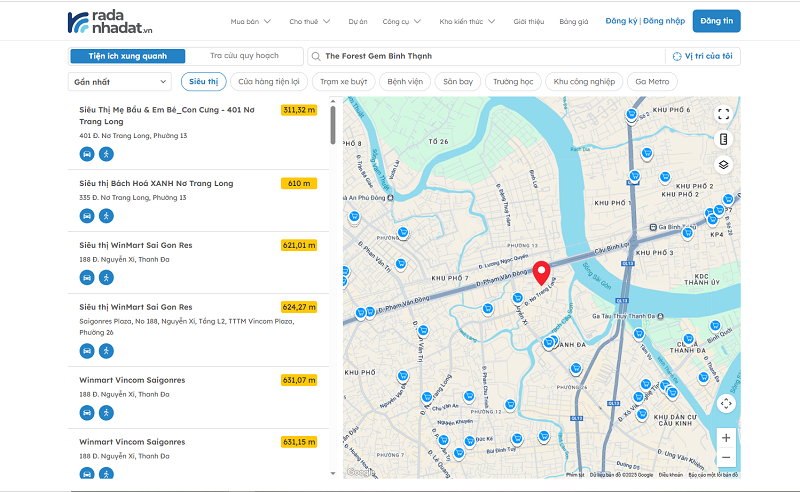Expand the Mua bán menu
This screenshot has width=800, height=492.
point(251,21)
